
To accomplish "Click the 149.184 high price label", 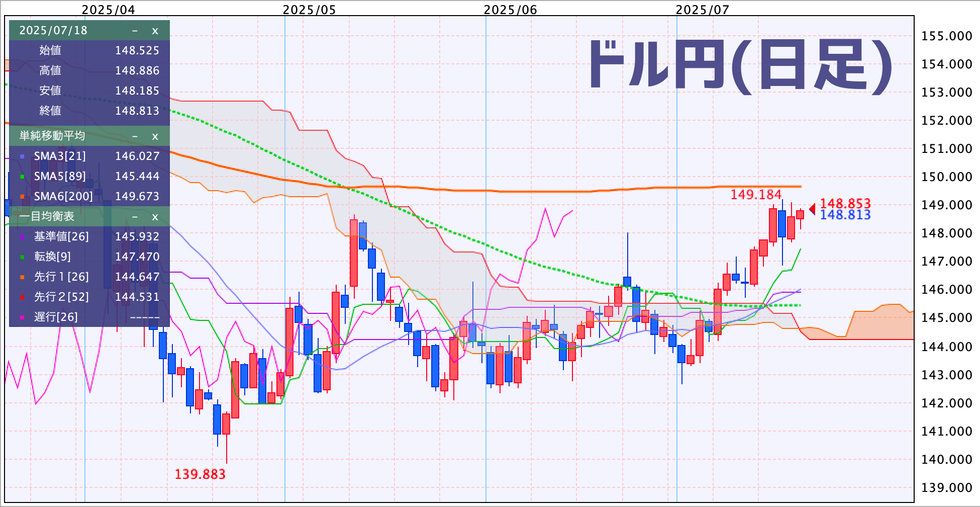I will pos(756,194).
